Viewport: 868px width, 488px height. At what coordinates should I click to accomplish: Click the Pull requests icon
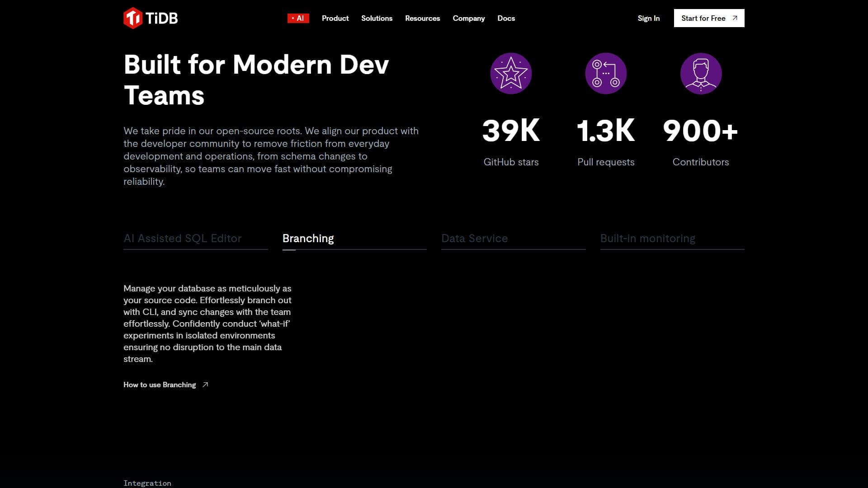tap(606, 74)
